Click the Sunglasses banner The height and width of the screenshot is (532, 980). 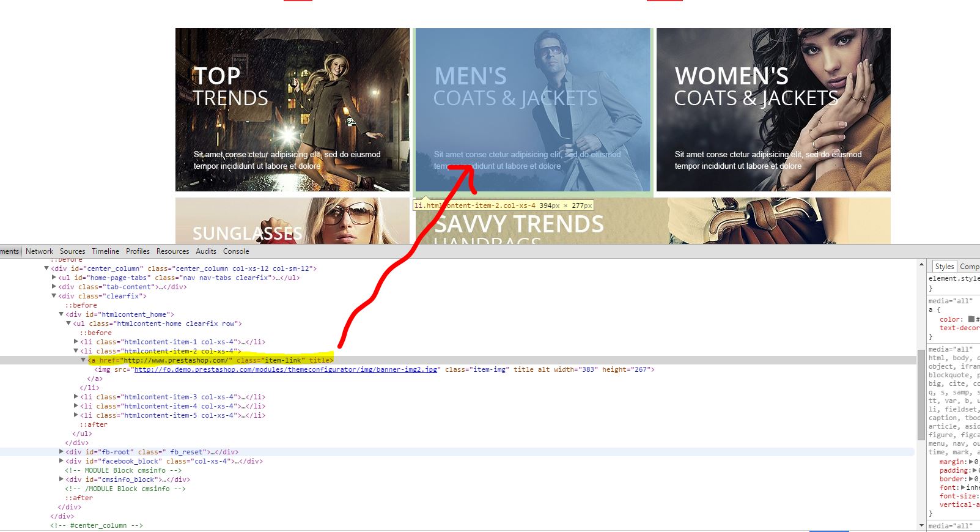pos(292,221)
